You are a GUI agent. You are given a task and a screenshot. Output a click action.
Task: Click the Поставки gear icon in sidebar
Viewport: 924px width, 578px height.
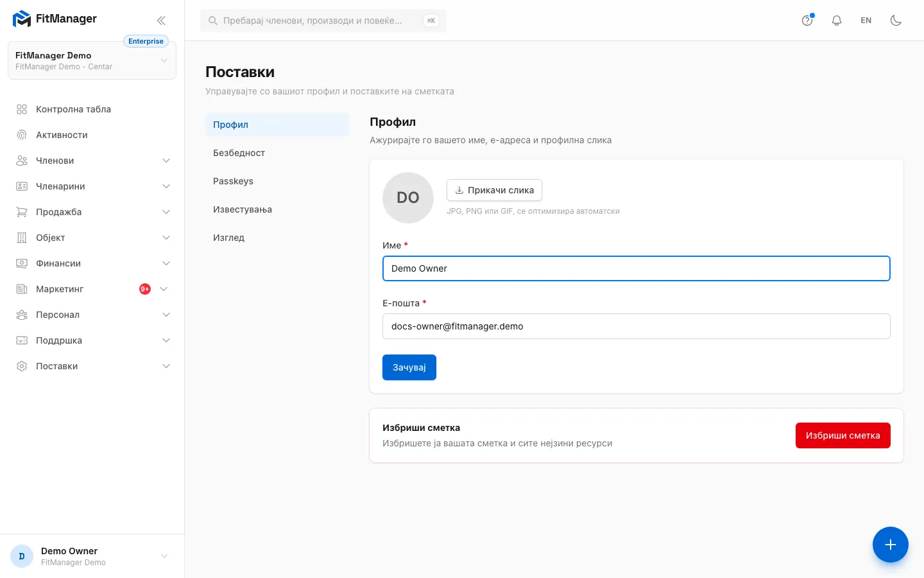pyautogui.click(x=22, y=366)
